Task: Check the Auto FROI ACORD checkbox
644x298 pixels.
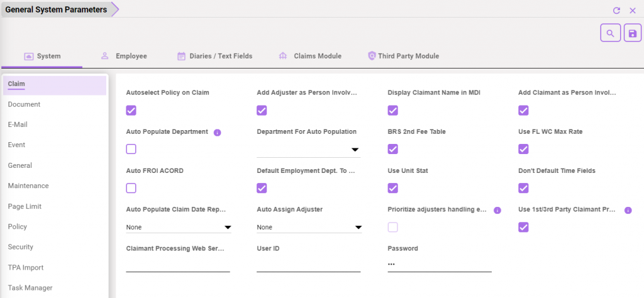Action: click(131, 188)
